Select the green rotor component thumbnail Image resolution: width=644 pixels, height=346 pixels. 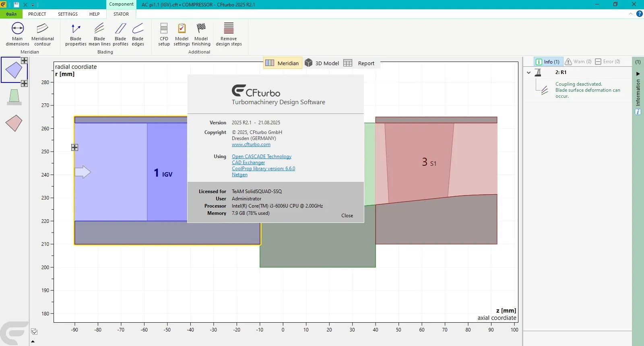click(14, 97)
